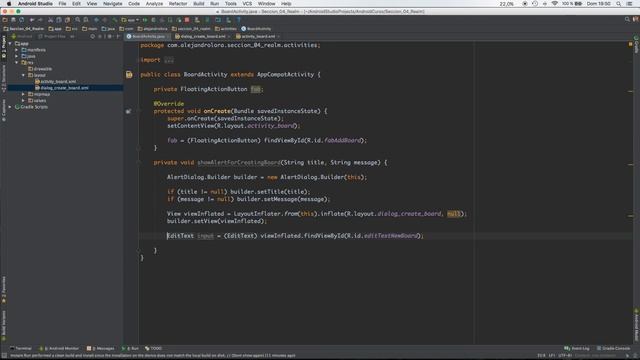Screen dimensions: 640x360
Task: Open the Build menu
Action: pyautogui.click(x=199, y=4)
